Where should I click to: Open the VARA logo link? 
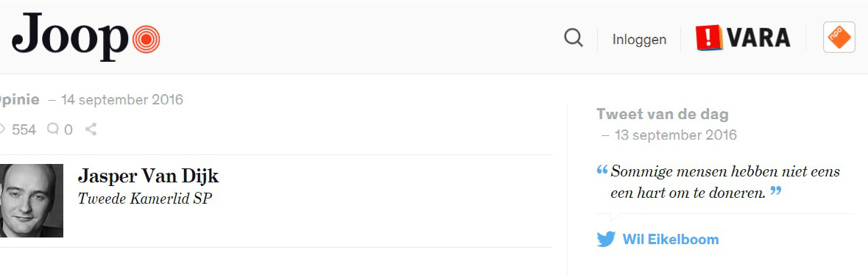[744, 38]
